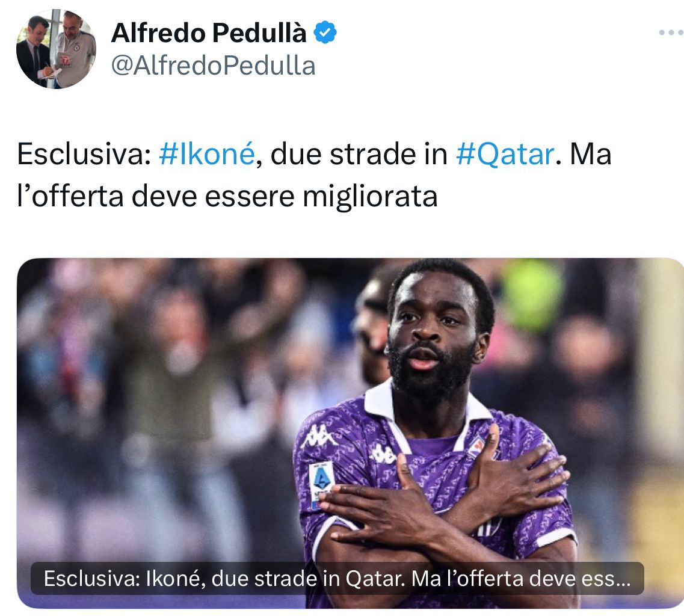Click the blue verified checkmark badge
Screen dimensions: 684x616
click(x=325, y=32)
